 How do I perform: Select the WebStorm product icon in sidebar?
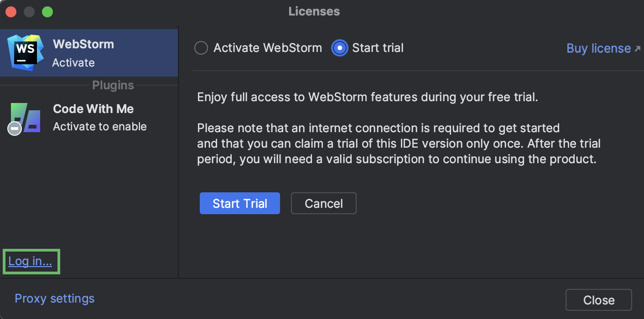[x=25, y=52]
